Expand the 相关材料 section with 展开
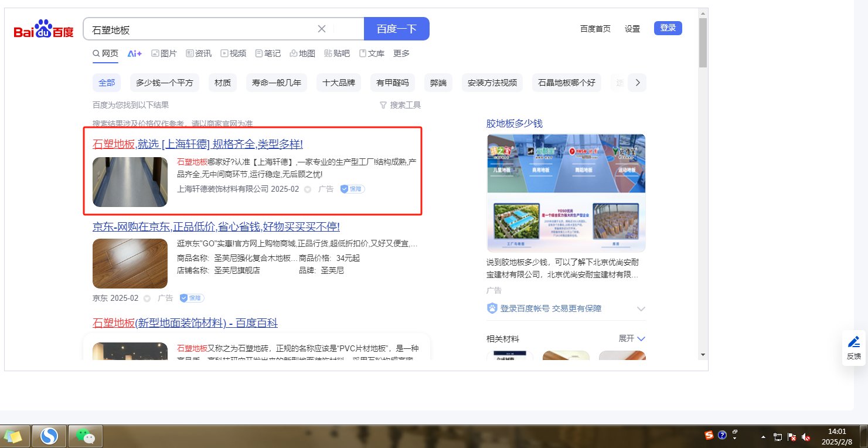The width and height of the screenshot is (868, 448). pyautogui.click(x=632, y=338)
